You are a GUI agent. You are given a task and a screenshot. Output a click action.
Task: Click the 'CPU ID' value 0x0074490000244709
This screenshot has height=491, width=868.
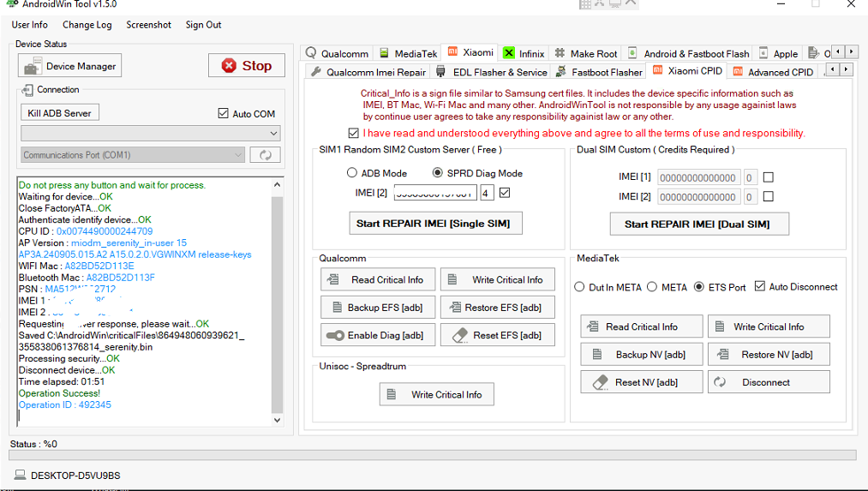click(105, 231)
